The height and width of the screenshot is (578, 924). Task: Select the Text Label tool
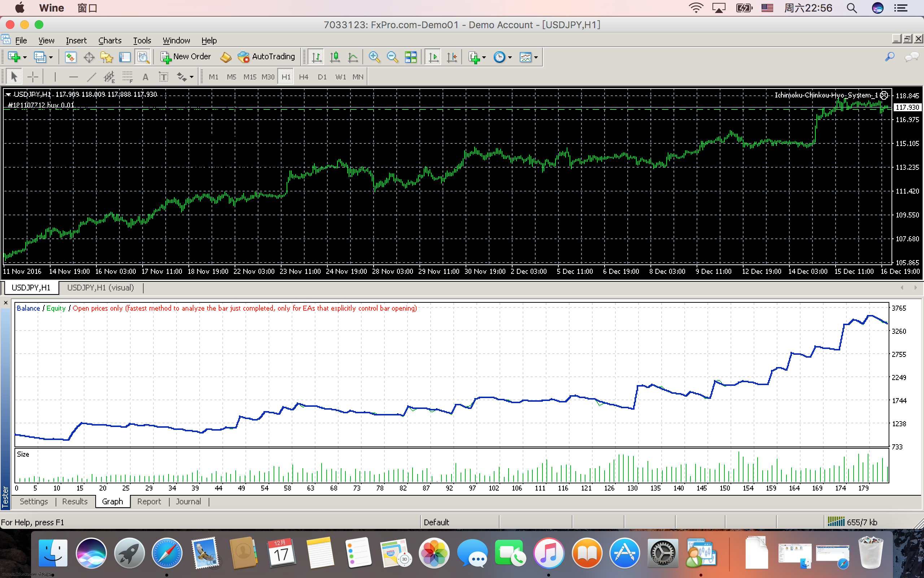pos(164,77)
